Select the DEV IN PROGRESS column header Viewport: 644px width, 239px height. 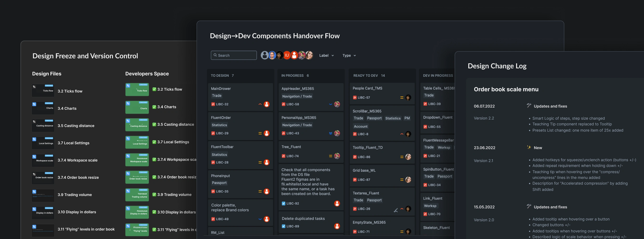pyautogui.click(x=438, y=76)
